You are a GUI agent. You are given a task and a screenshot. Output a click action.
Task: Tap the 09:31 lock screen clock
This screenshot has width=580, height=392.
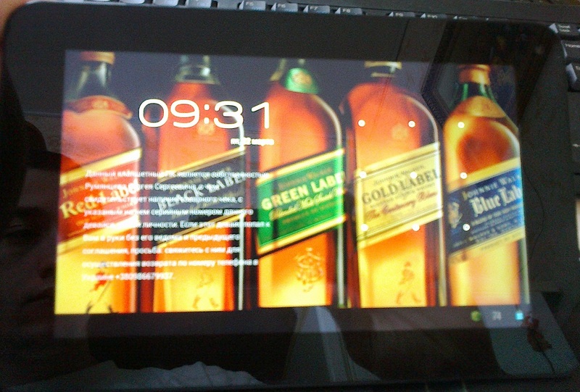point(204,115)
